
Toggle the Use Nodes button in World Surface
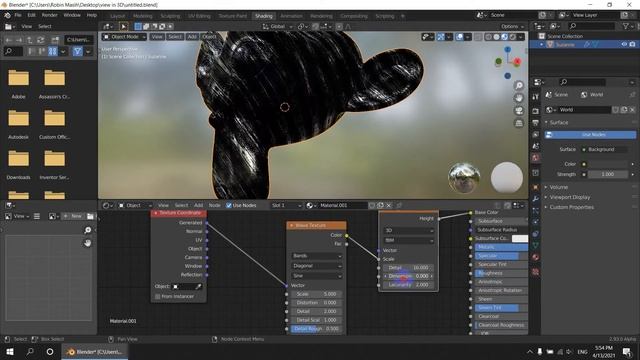(x=590, y=135)
